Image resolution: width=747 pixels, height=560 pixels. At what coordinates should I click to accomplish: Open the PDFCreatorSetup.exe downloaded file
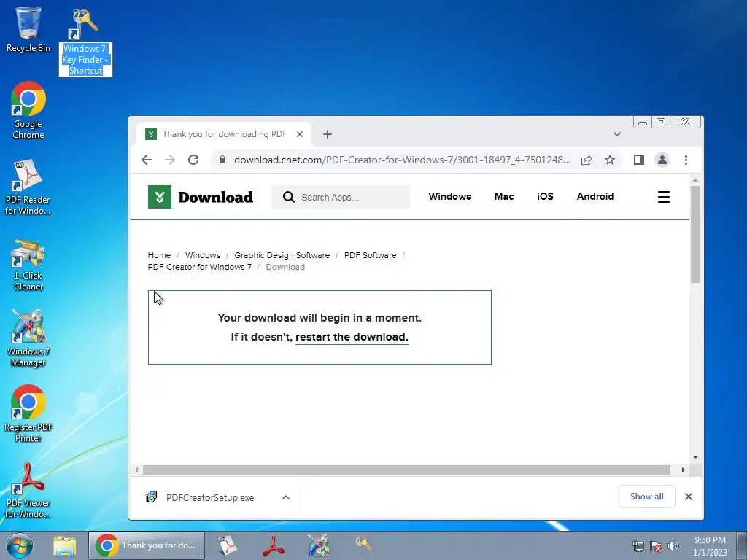coord(209,497)
